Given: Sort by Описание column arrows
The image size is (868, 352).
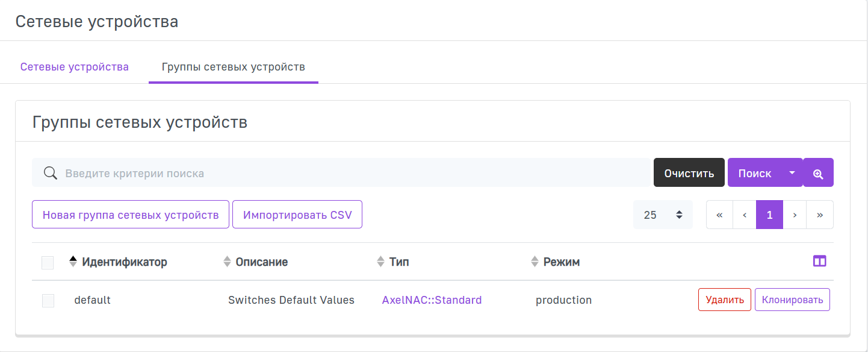Looking at the screenshot, I should click(227, 262).
